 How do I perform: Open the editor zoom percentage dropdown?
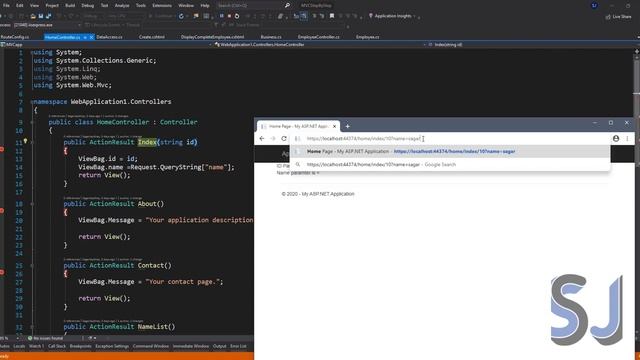tap(10, 338)
